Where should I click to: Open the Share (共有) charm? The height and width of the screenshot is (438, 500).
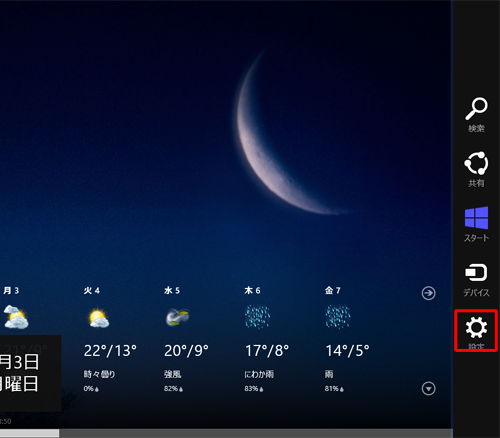tap(476, 169)
